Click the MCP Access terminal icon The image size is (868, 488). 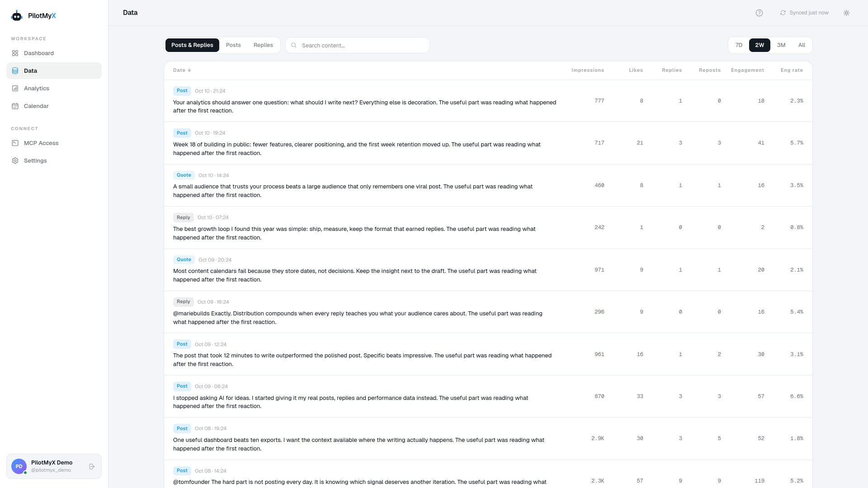point(15,143)
